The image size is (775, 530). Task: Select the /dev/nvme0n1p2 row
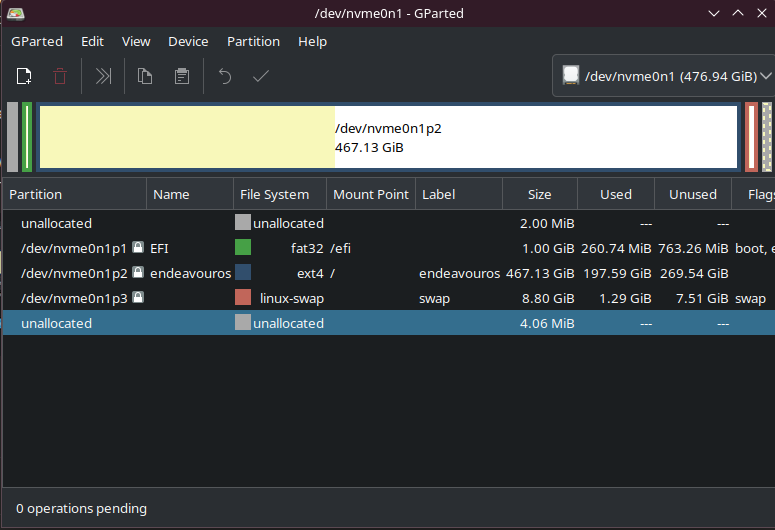[388, 273]
